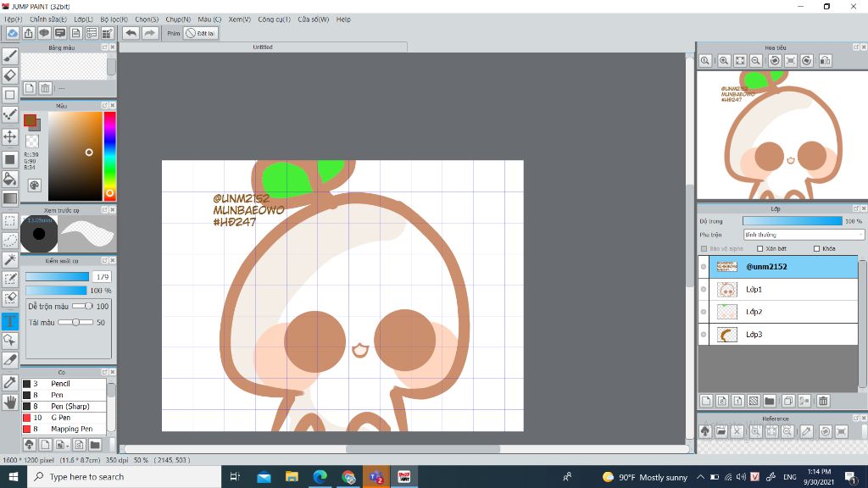Select the Bucket fill tool
868x488 pixels.
point(10,179)
